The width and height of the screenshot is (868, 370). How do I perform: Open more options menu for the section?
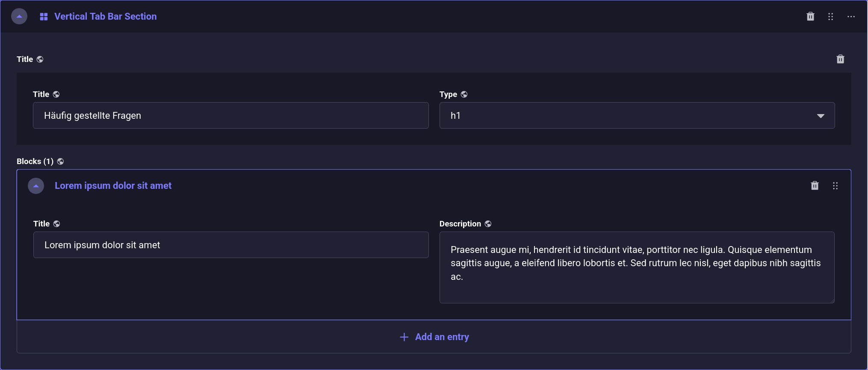coord(851,17)
